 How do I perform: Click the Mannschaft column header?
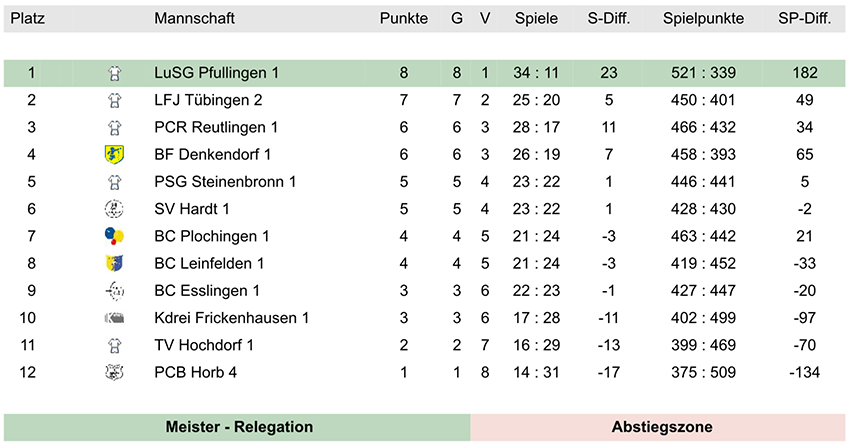pyautogui.click(x=195, y=18)
